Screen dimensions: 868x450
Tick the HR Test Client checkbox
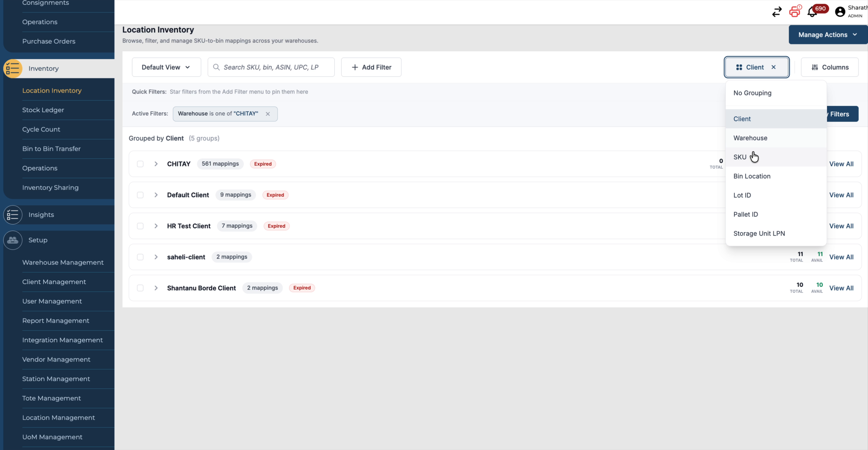point(140,226)
